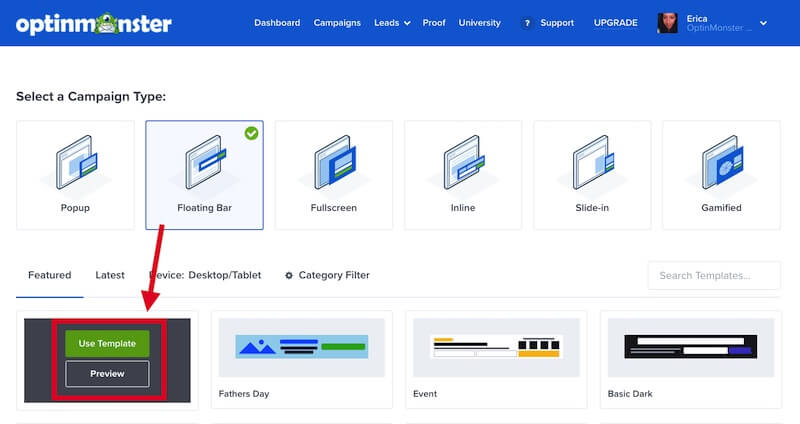Expand the Leads dropdown menu

[x=392, y=23]
